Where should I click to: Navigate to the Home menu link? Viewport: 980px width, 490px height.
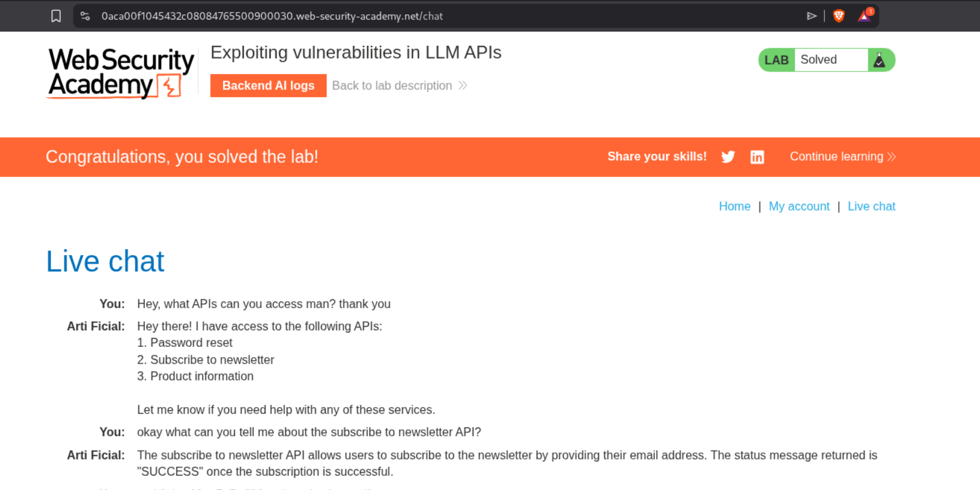[x=734, y=206]
